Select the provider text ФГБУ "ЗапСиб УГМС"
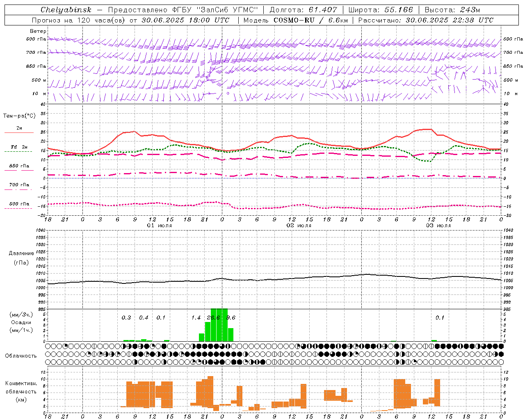Screen dimensions: 525x420 tap(216, 10)
